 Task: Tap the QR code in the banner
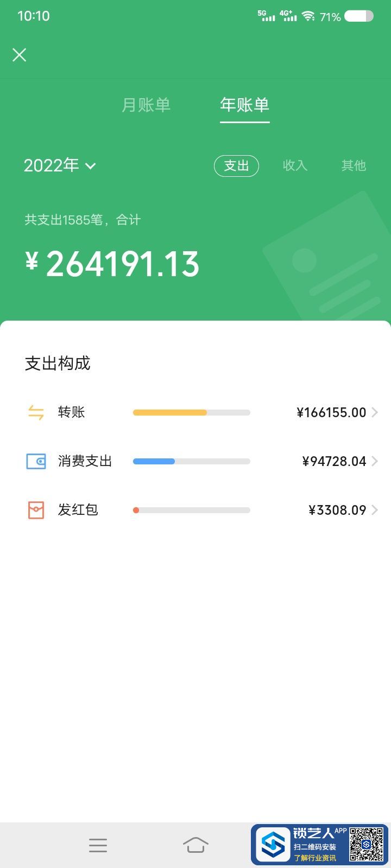tap(366, 844)
